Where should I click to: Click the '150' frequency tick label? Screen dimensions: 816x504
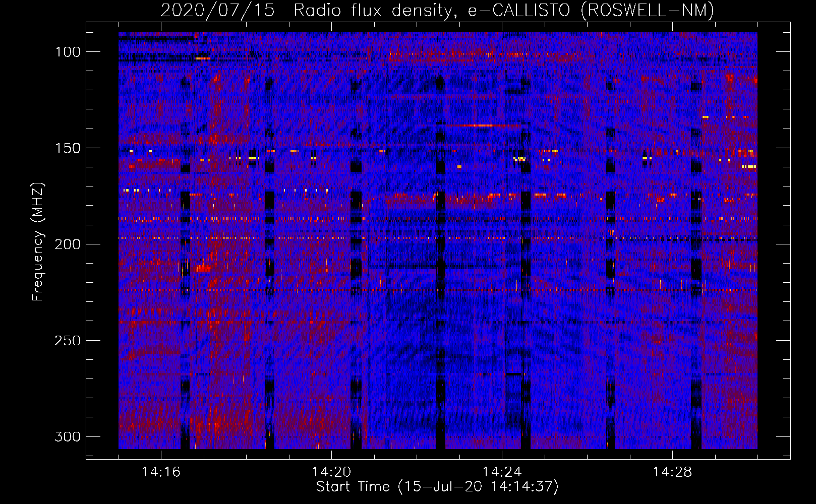click(x=68, y=148)
